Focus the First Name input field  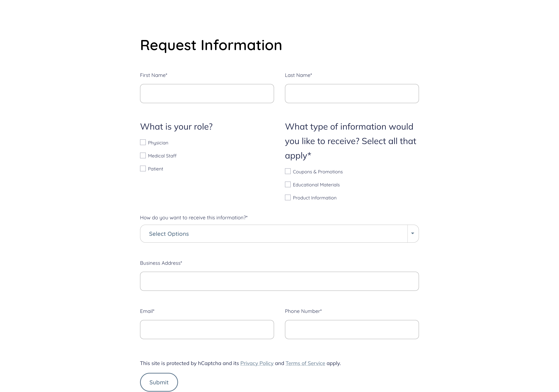click(x=207, y=94)
